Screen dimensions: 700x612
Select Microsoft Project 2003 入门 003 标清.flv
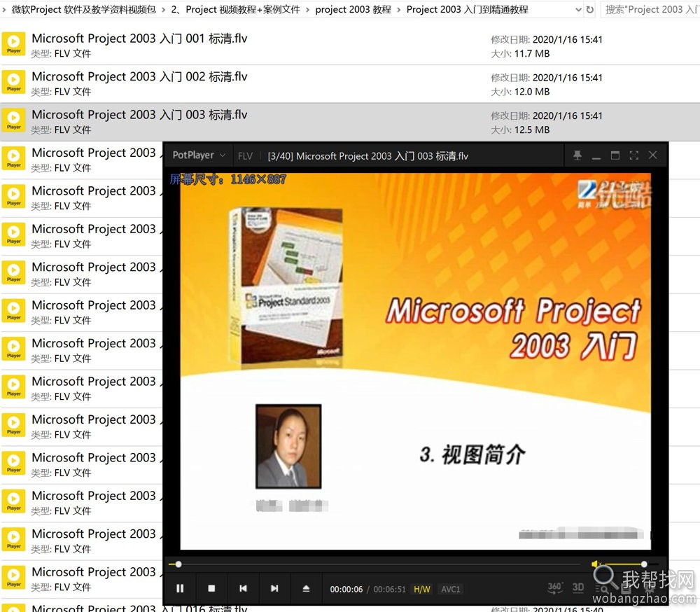tap(139, 115)
